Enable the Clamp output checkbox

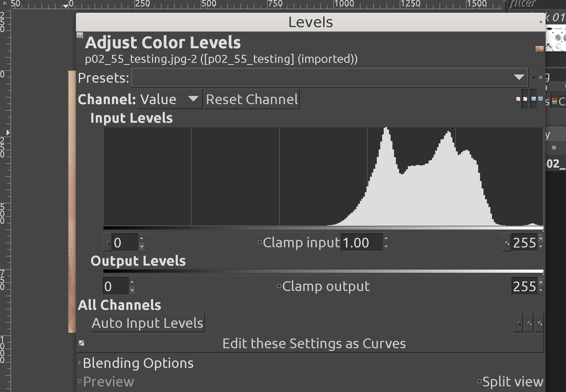(x=279, y=286)
